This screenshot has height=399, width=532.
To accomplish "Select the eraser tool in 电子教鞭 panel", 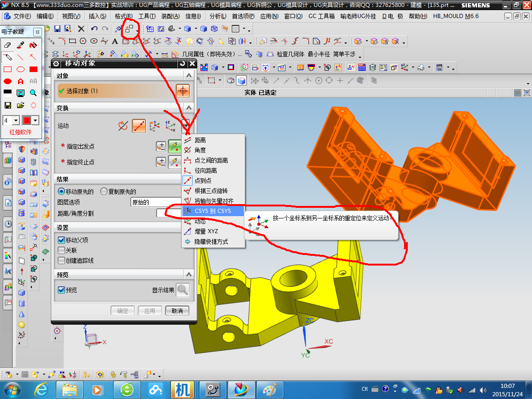I will (x=7, y=45).
